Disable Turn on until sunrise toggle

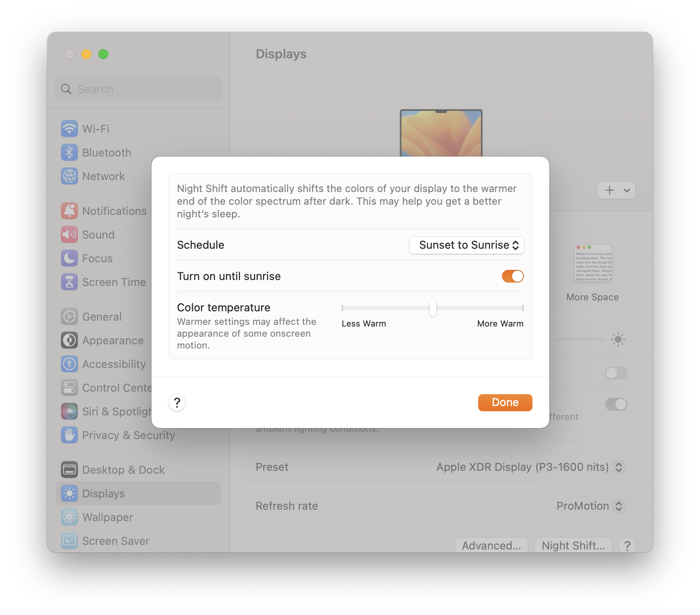pos(513,276)
